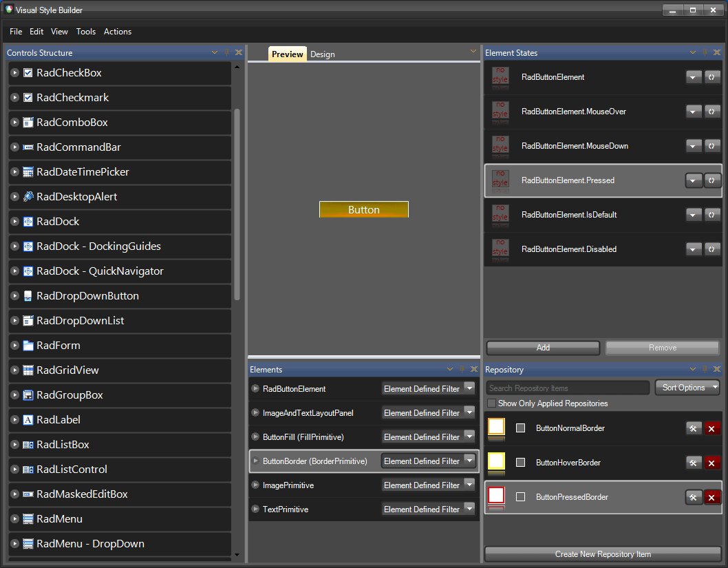728x568 pixels.
Task: Click the Add button under Element States
Action: [542, 348]
